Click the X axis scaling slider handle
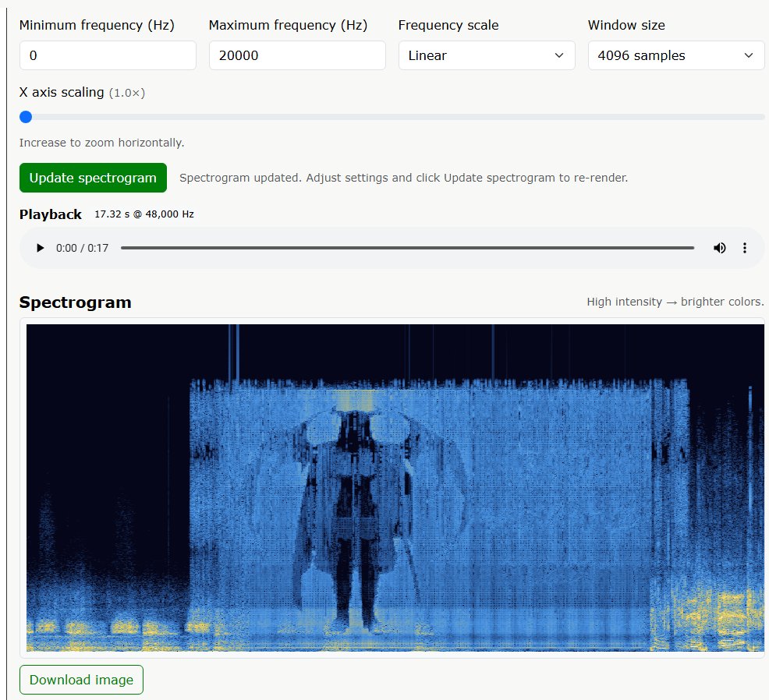The height and width of the screenshot is (700, 769). [x=26, y=117]
